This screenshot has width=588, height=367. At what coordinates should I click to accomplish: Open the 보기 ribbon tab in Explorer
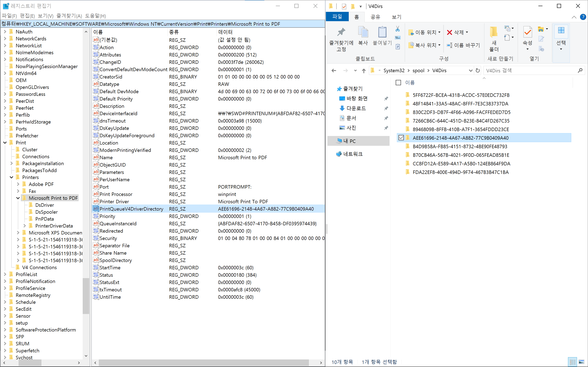tap(396, 17)
